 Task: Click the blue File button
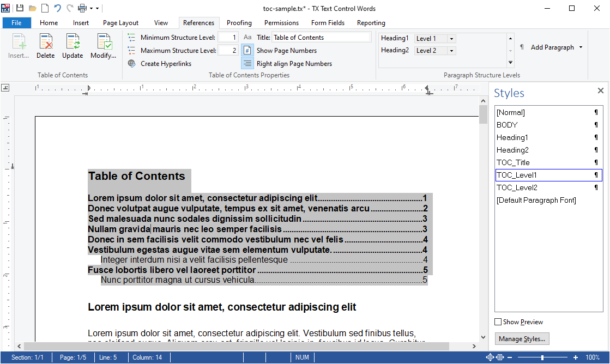(16, 22)
